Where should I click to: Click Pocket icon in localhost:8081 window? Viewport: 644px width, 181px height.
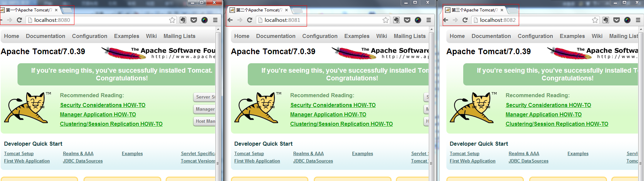(x=407, y=20)
